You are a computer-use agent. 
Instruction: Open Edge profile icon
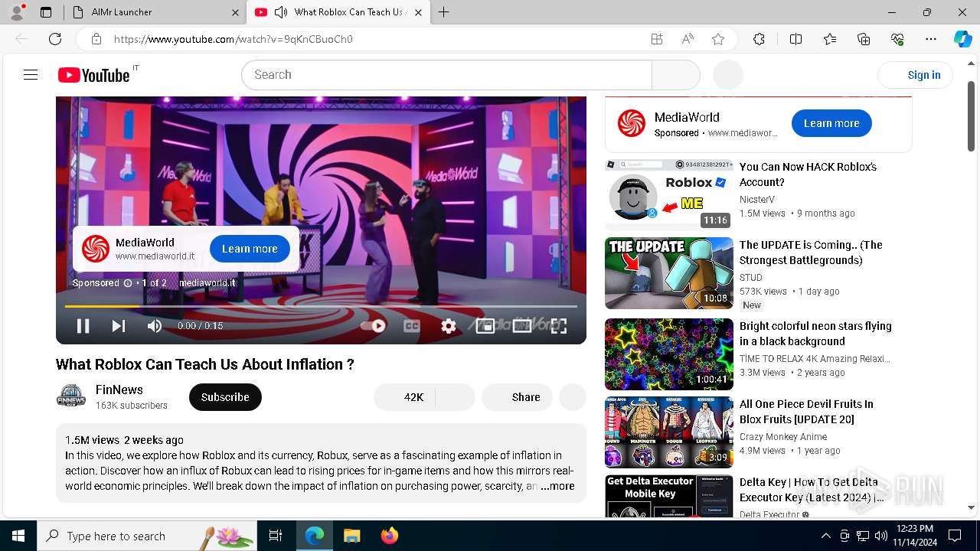[x=17, y=12]
